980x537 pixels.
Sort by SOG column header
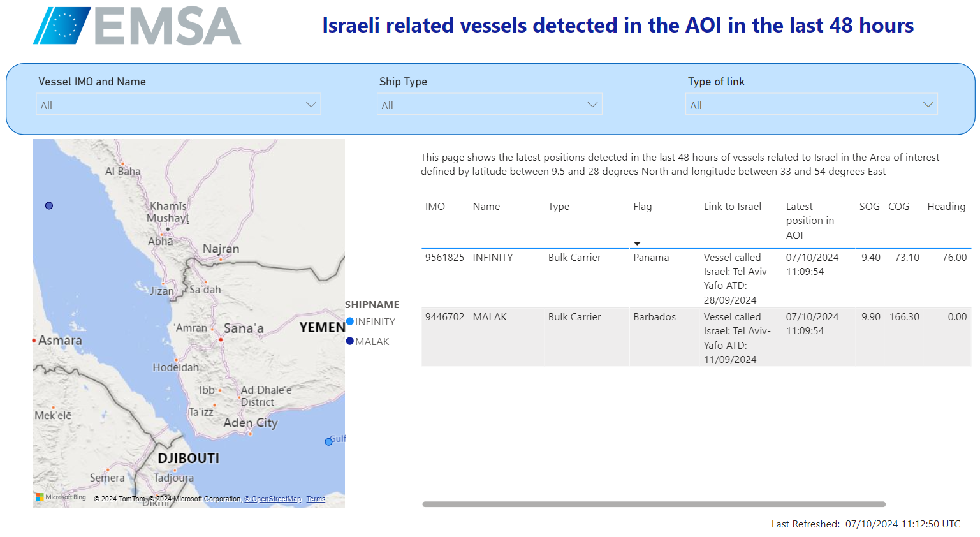point(869,207)
